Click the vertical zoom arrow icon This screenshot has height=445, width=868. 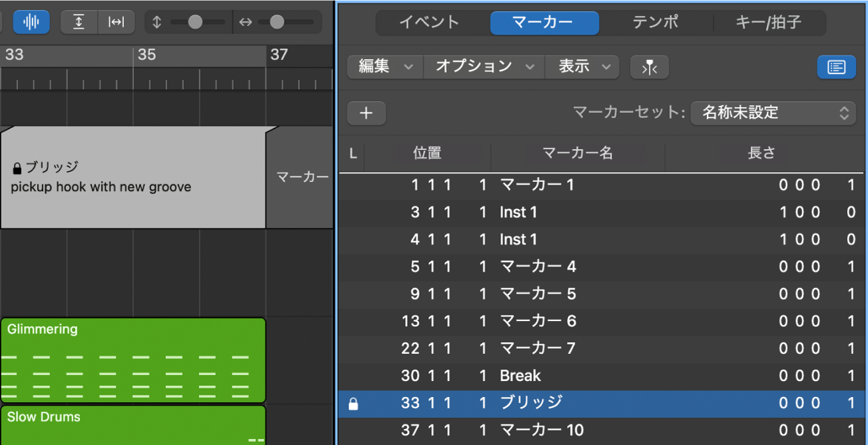pyautogui.click(x=157, y=21)
